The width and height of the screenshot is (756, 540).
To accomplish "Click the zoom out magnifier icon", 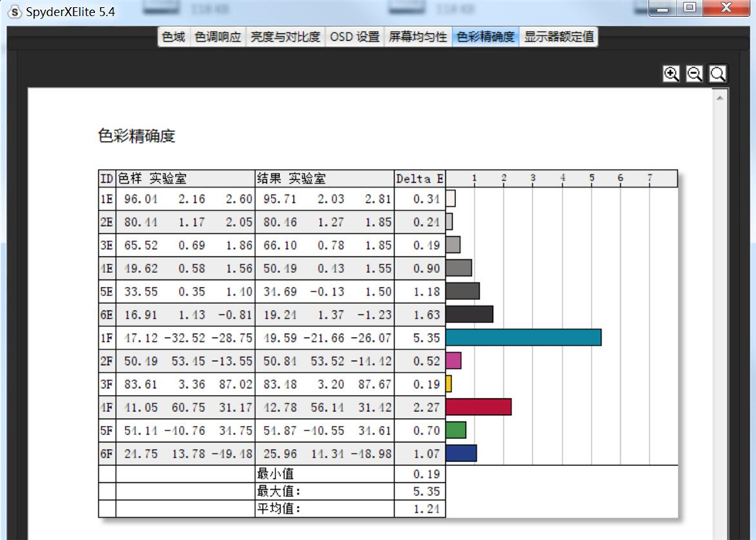I will pos(694,73).
